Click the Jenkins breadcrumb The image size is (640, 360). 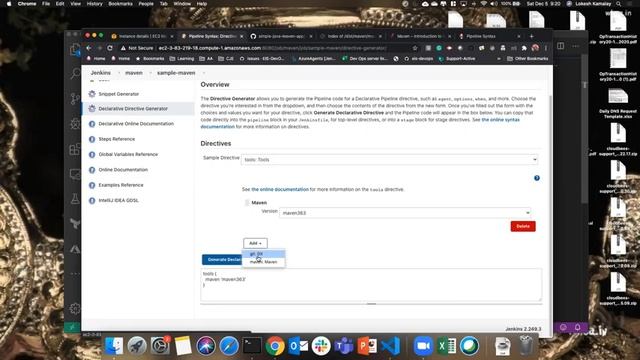[x=100, y=73]
